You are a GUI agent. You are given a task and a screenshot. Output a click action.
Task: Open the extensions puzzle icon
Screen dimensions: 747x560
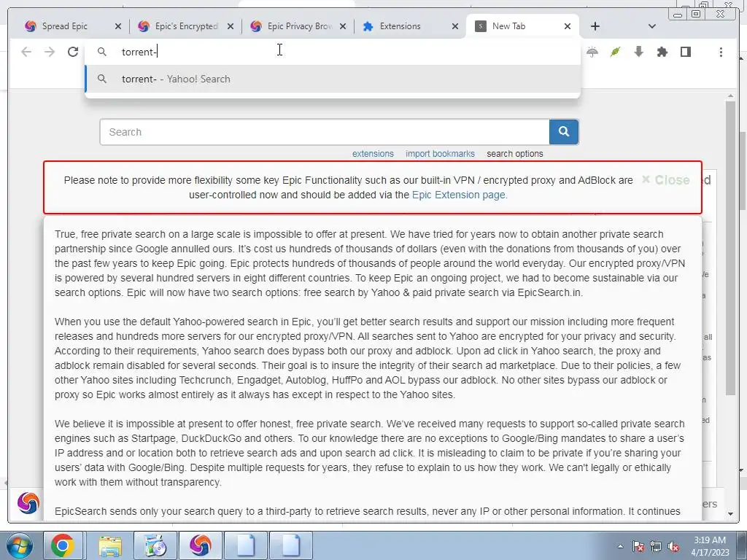pyautogui.click(x=662, y=52)
